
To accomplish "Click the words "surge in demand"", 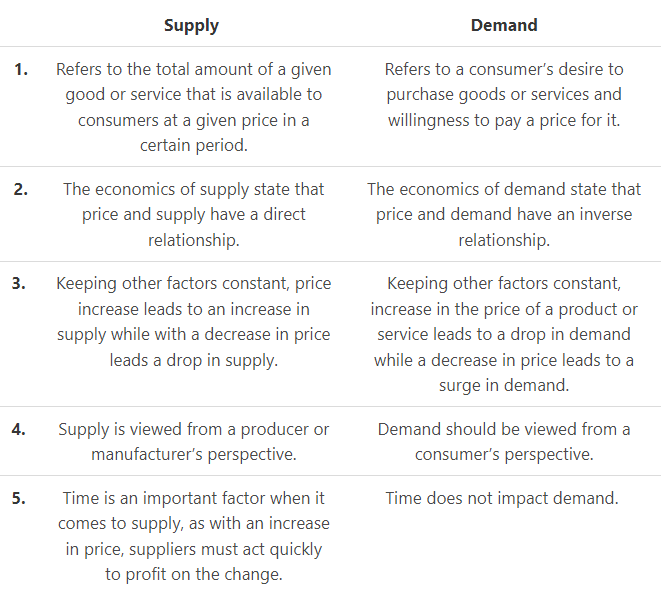I will pos(504,385).
